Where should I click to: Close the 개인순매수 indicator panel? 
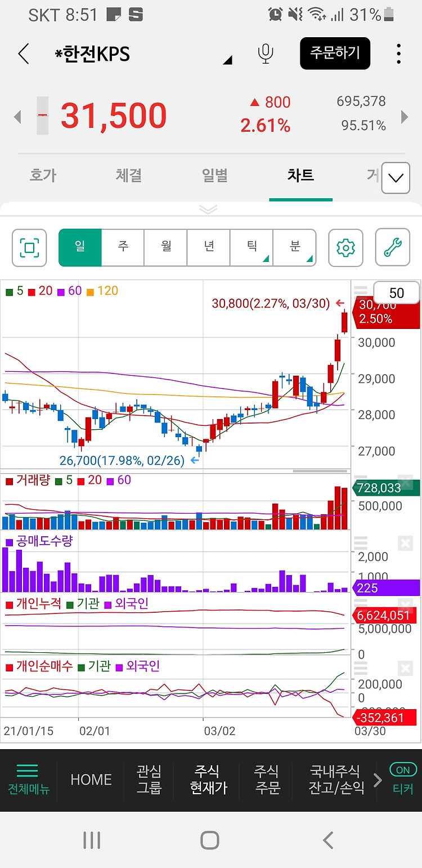405,668
